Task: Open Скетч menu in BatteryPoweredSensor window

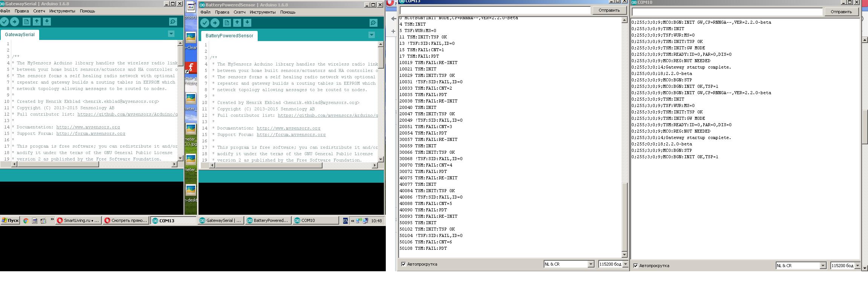Action: click(240, 12)
